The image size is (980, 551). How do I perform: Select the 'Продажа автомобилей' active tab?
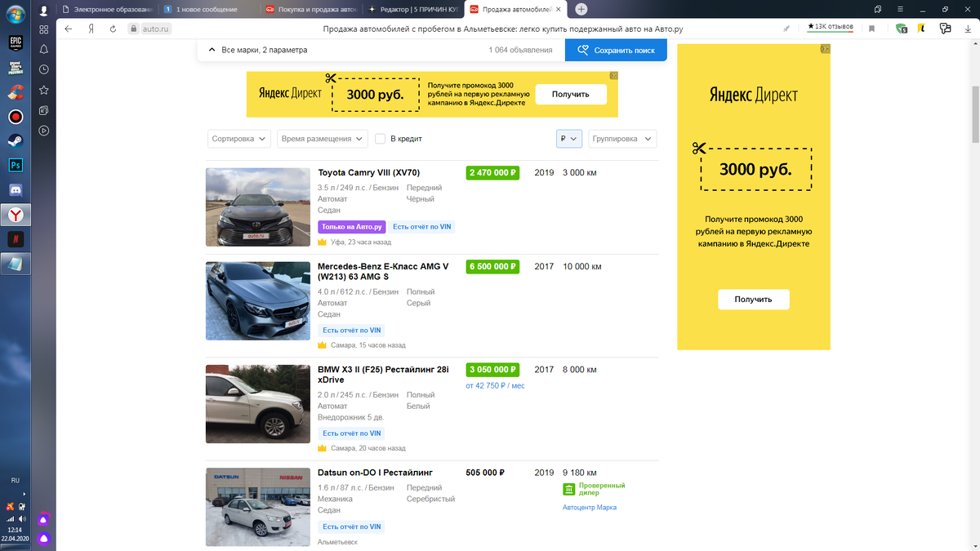[516, 9]
